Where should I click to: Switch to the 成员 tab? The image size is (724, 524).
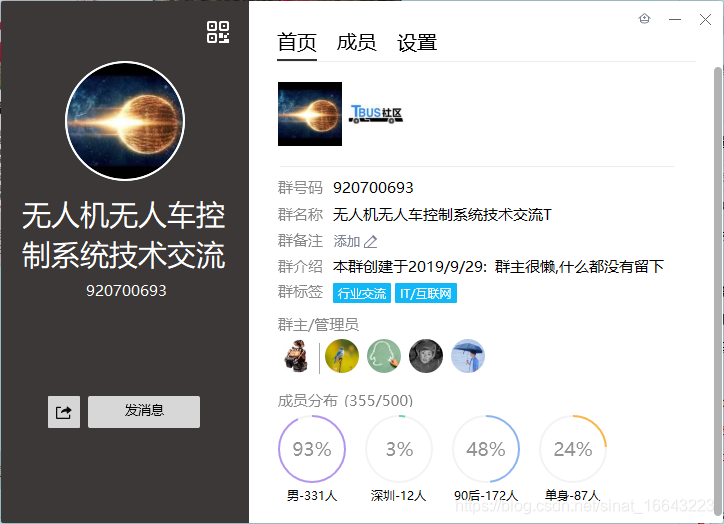tap(356, 43)
